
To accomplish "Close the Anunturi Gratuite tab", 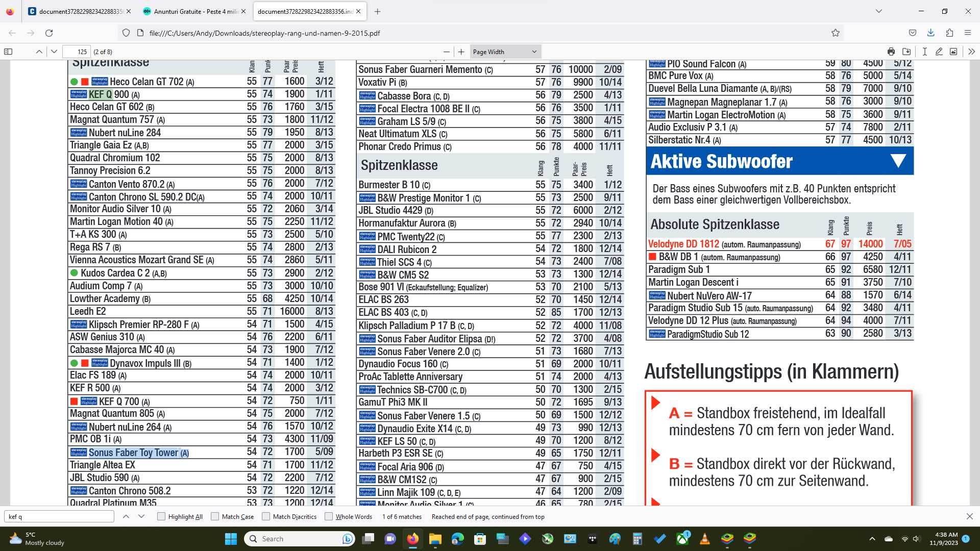I will pyautogui.click(x=243, y=11).
